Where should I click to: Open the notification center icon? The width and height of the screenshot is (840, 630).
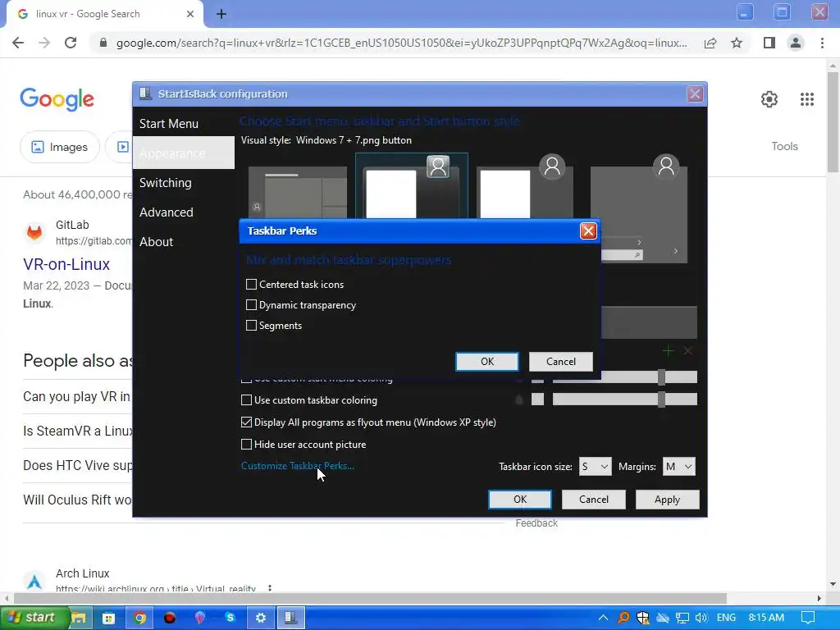click(x=808, y=618)
